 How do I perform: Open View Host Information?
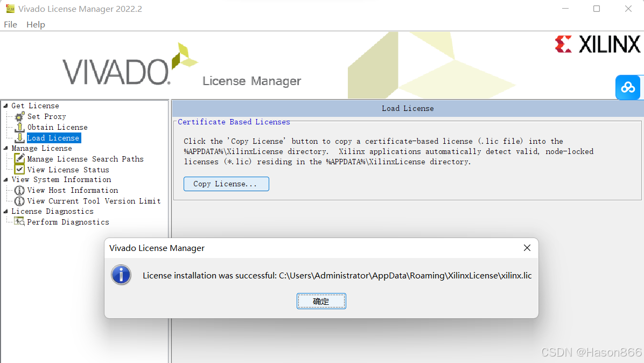[x=73, y=190]
